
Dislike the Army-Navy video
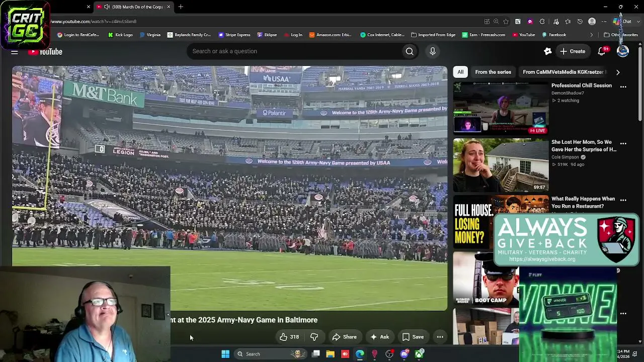pyautogui.click(x=314, y=337)
